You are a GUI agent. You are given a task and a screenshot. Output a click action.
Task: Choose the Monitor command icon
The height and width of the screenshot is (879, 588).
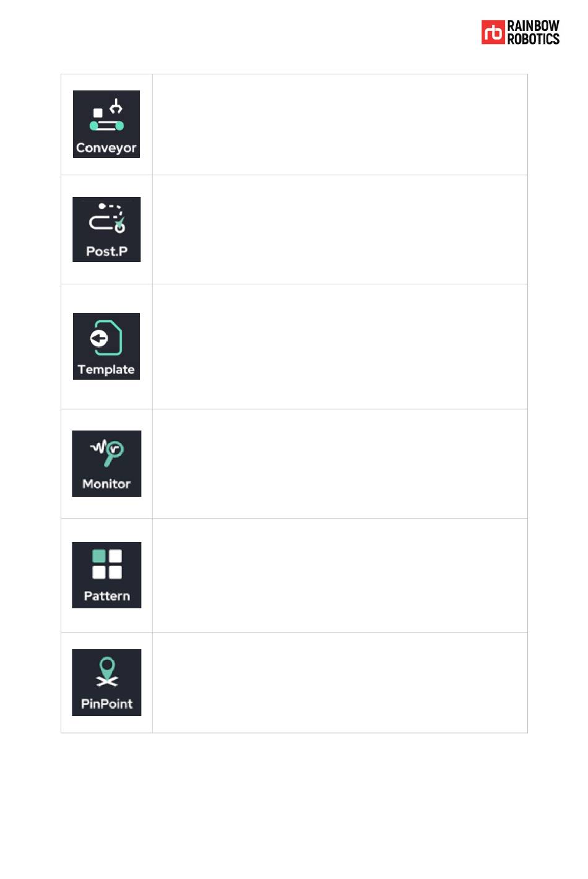[106, 463]
